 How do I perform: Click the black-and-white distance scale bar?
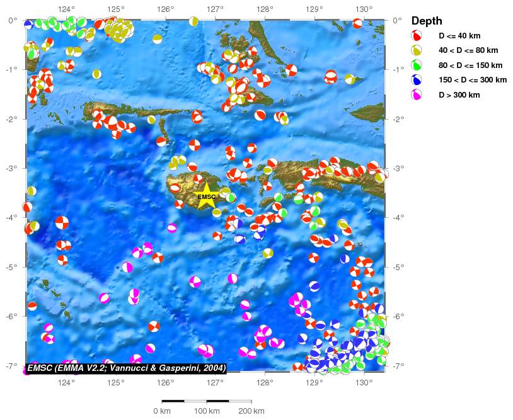pyautogui.click(x=206, y=400)
